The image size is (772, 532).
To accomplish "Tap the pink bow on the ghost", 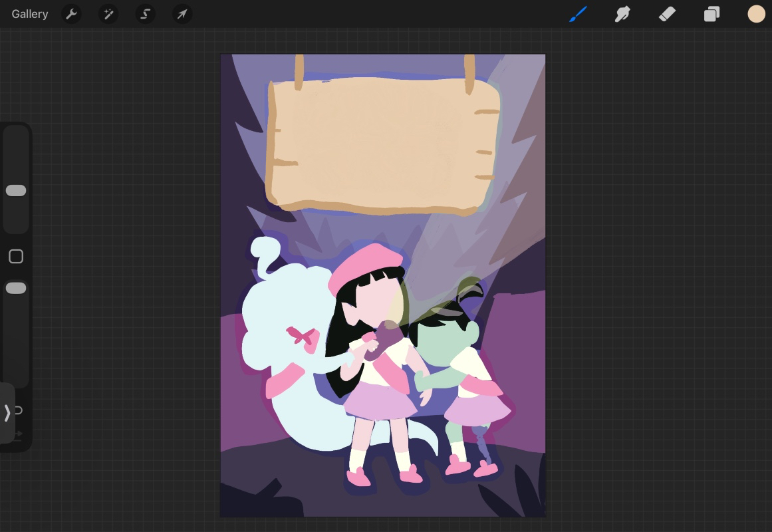I will (x=301, y=335).
